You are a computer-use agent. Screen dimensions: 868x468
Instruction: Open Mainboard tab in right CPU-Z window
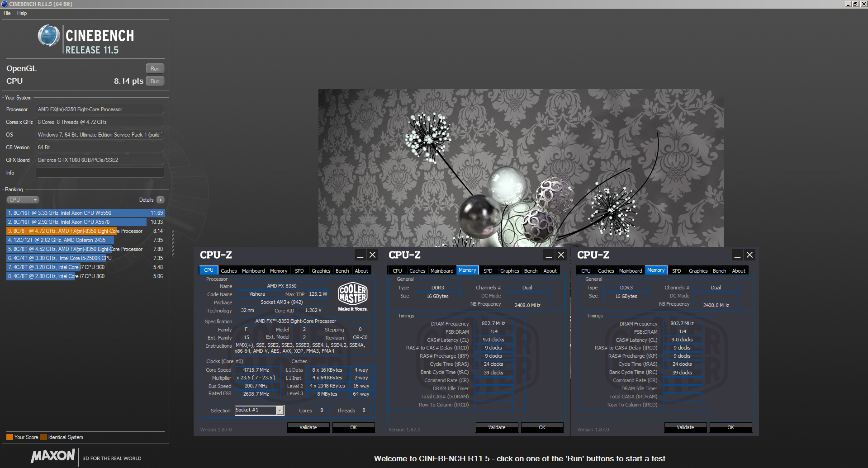631,271
